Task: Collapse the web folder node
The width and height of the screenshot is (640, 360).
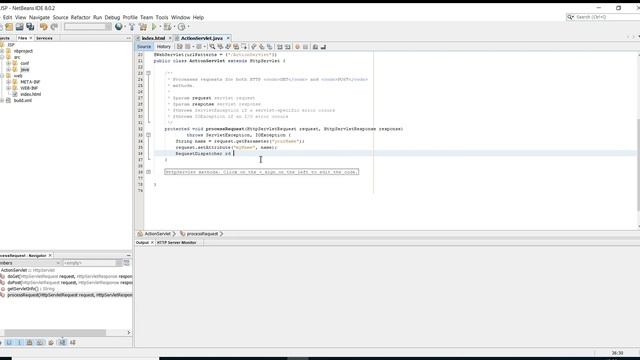Action: click(x=2, y=76)
